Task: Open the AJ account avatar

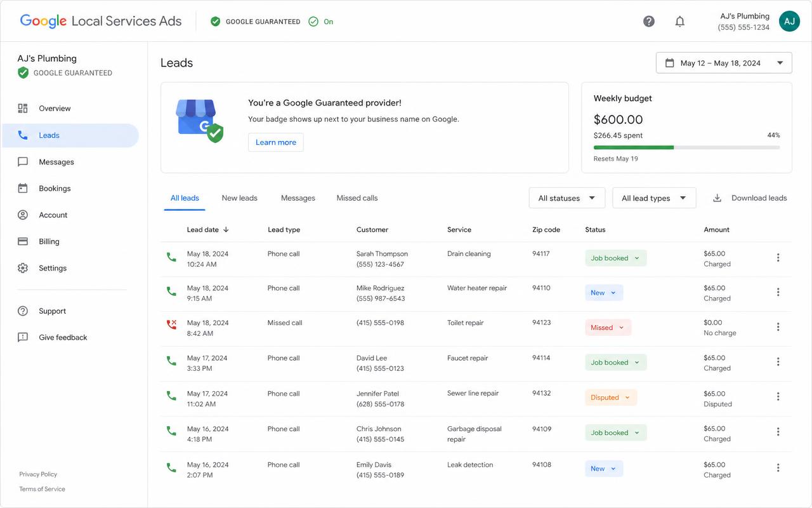Action: point(789,21)
